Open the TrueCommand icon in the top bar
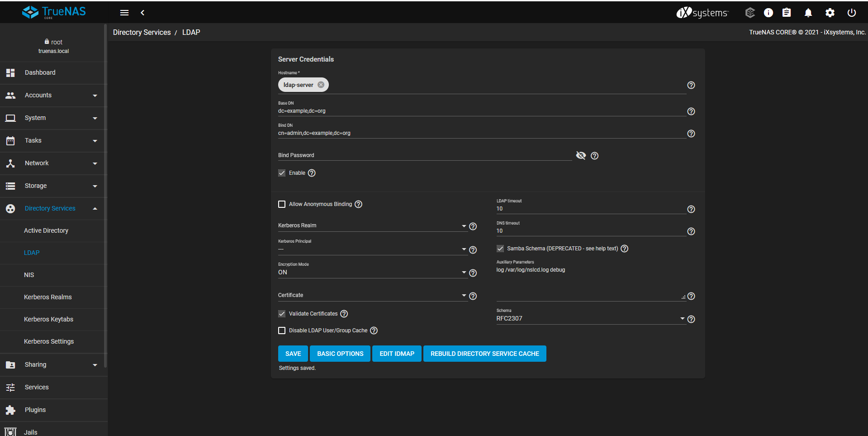The width and height of the screenshot is (868, 436). click(x=750, y=13)
